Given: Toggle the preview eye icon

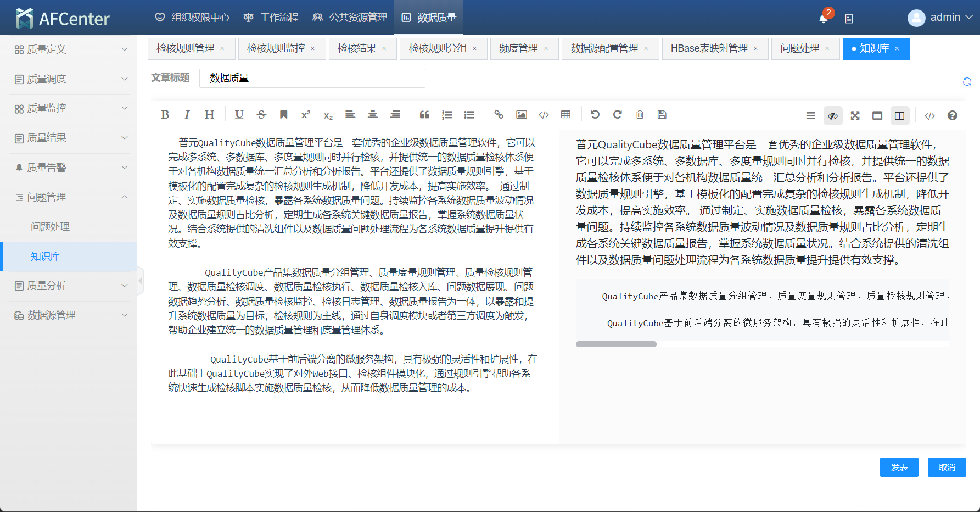Looking at the screenshot, I should (x=833, y=116).
